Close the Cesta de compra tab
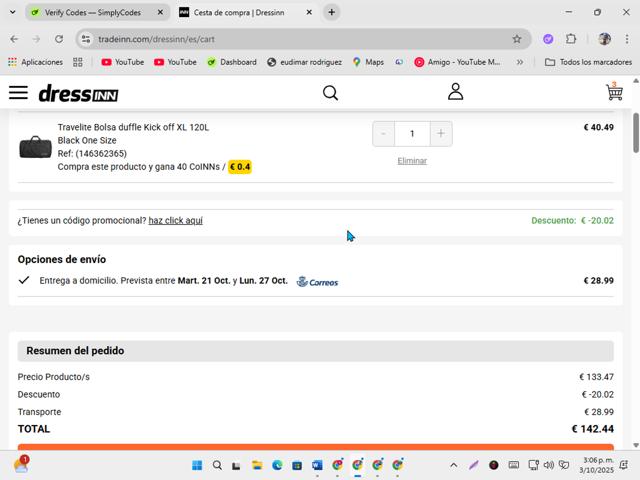This screenshot has width=640, height=480. (309, 12)
